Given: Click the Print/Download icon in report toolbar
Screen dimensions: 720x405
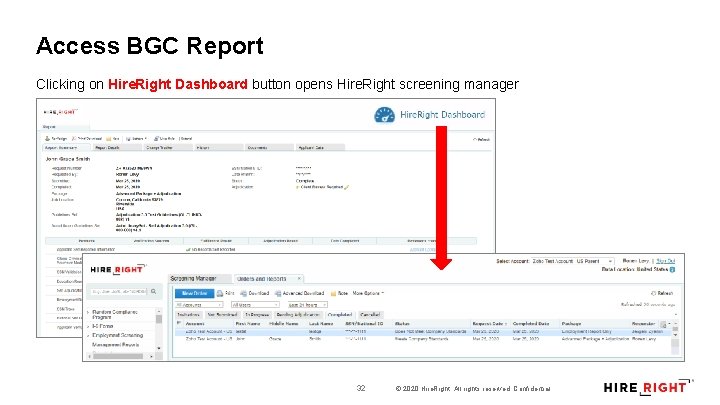Looking at the screenshot, I should click(74, 138).
